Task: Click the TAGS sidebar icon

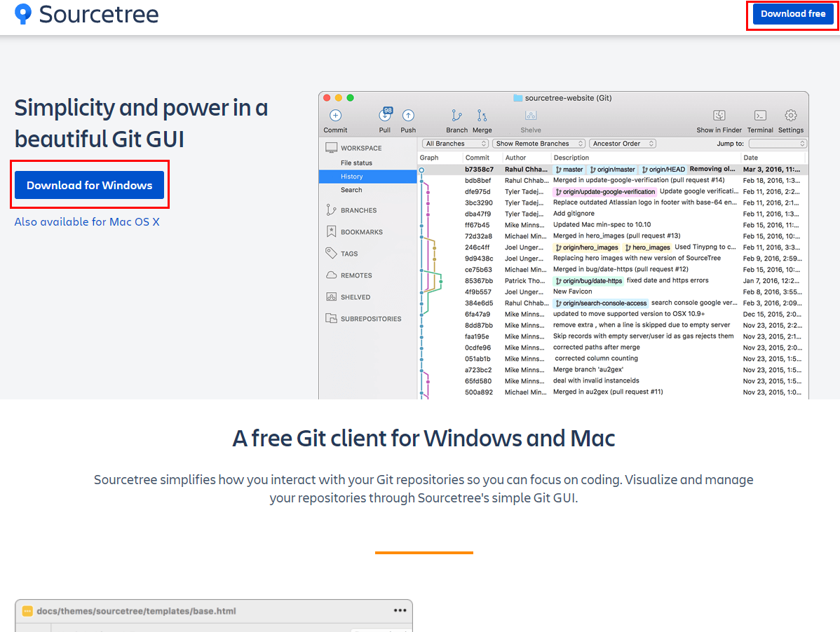Action: pos(331,253)
